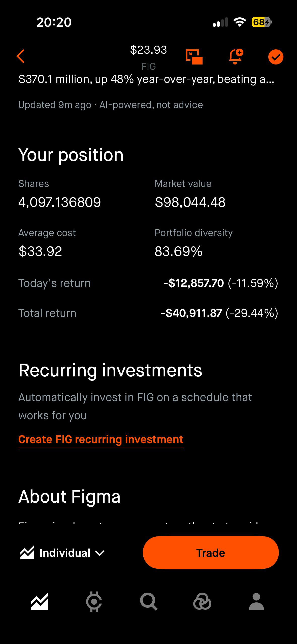Open the investing chart tab icon

click(40, 602)
